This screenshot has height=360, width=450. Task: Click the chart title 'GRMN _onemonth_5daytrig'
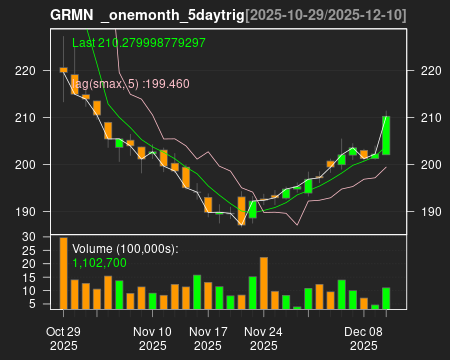pyautogui.click(x=147, y=15)
